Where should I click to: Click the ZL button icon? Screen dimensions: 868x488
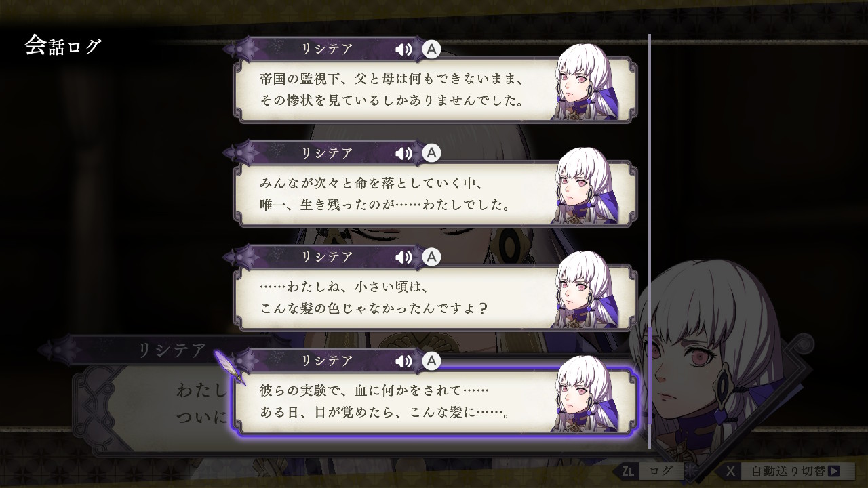pyautogui.click(x=627, y=470)
